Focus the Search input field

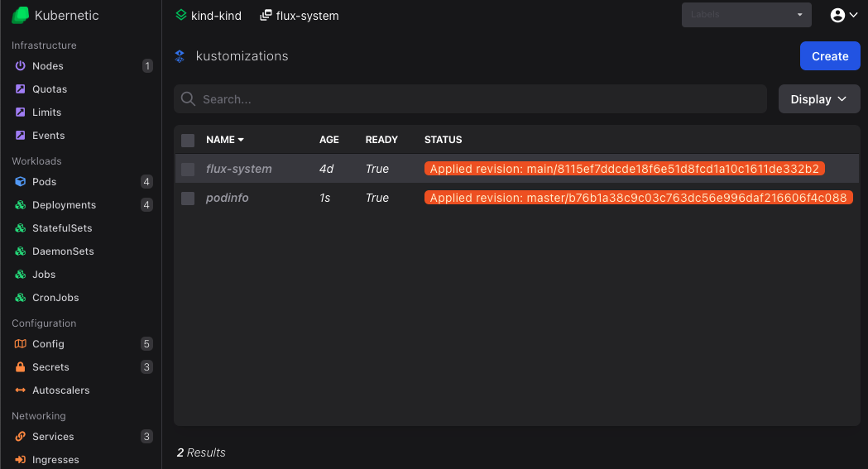point(470,99)
